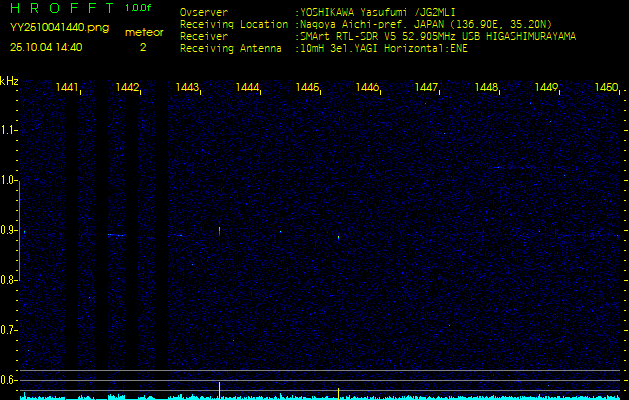Click the 1448 time axis label
The width and height of the screenshot is (629, 400).
(x=486, y=87)
